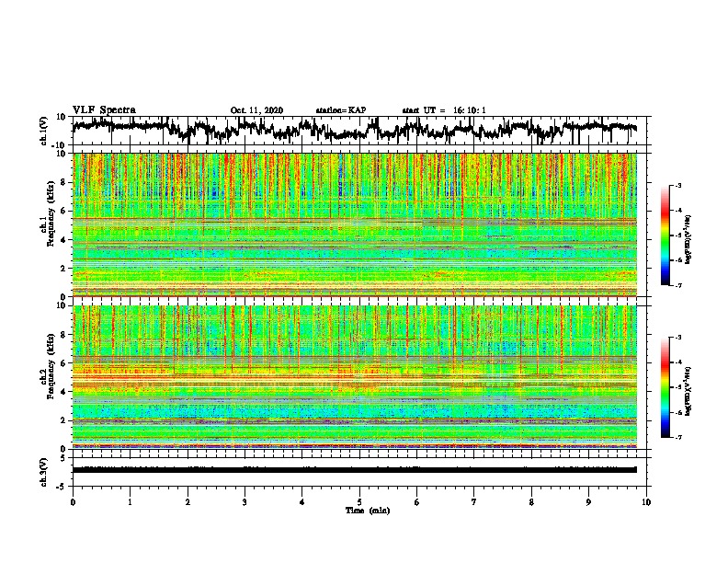Click the 'ch.1(V)' axis label

pyautogui.click(x=44, y=131)
